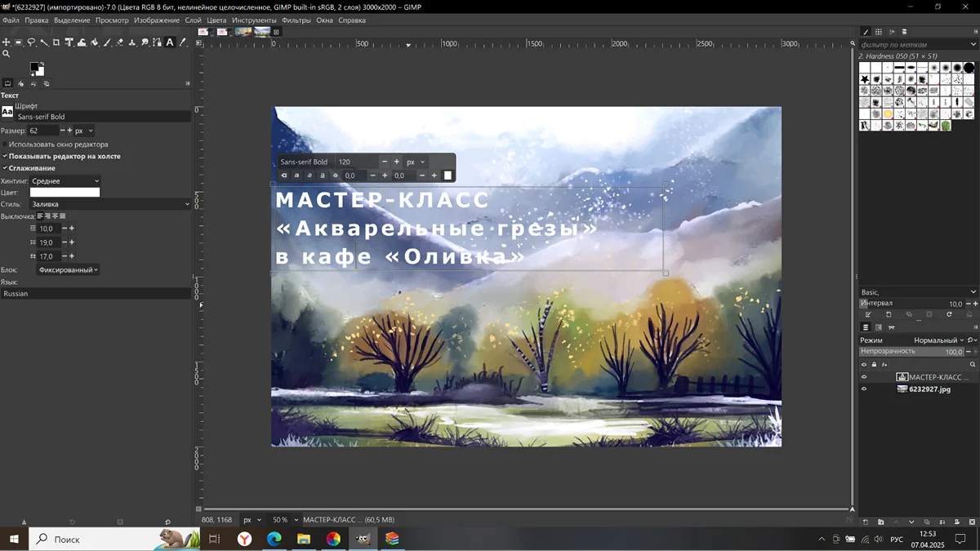Image resolution: width=980 pixels, height=551 pixels.
Task: Click the white Цвет text color swatch
Action: click(65, 193)
